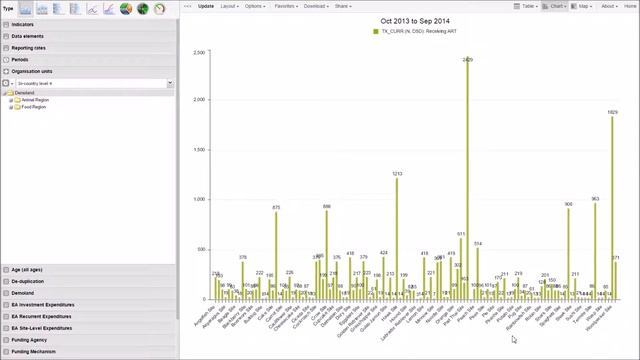
Task: Click the bar labeled 963
Action: point(595,251)
